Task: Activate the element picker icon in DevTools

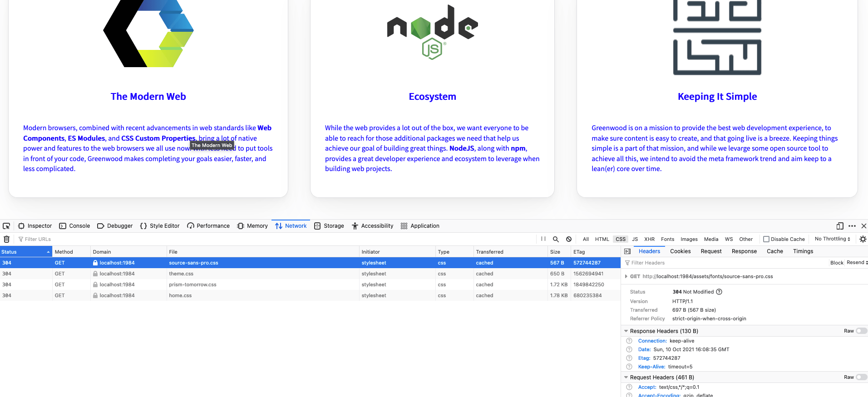Action: 6,226
